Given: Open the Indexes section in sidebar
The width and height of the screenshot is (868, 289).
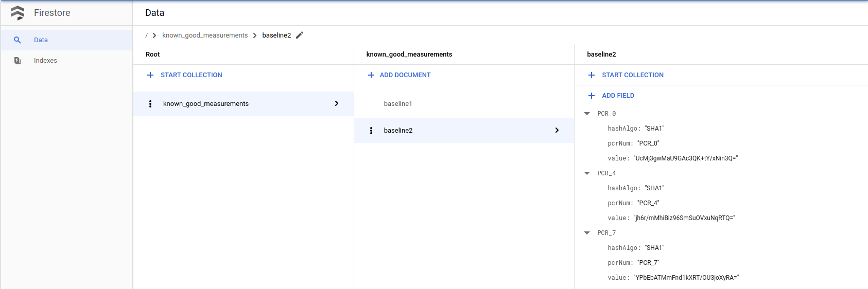Looking at the screenshot, I should click(45, 61).
